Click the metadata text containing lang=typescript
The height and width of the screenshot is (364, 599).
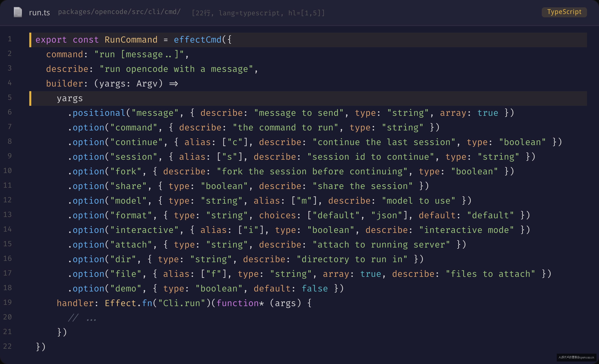click(x=258, y=13)
